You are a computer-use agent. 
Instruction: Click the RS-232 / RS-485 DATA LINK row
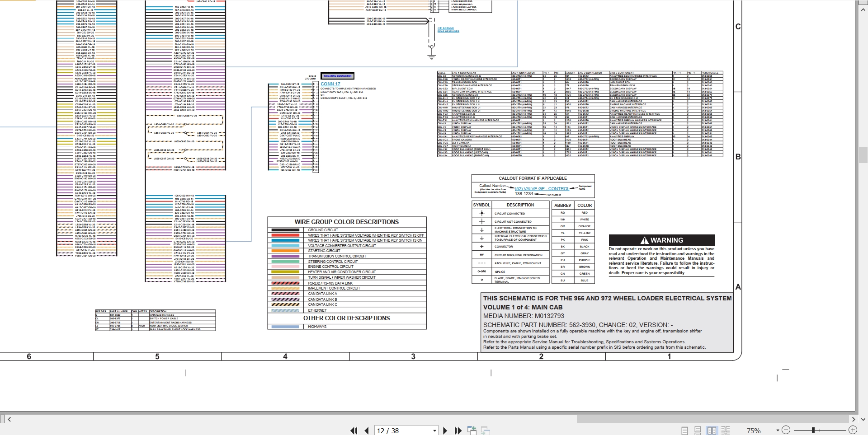pyautogui.click(x=347, y=283)
